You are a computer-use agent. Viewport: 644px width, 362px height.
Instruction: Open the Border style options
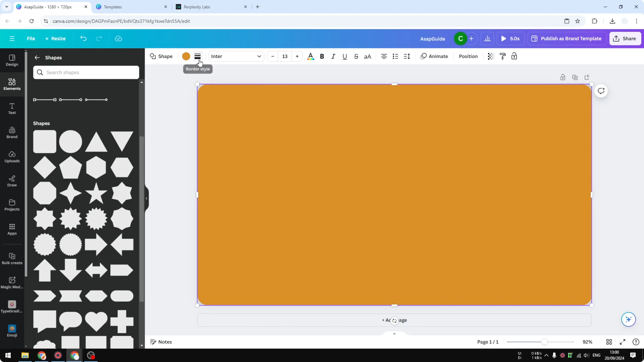[x=198, y=56]
